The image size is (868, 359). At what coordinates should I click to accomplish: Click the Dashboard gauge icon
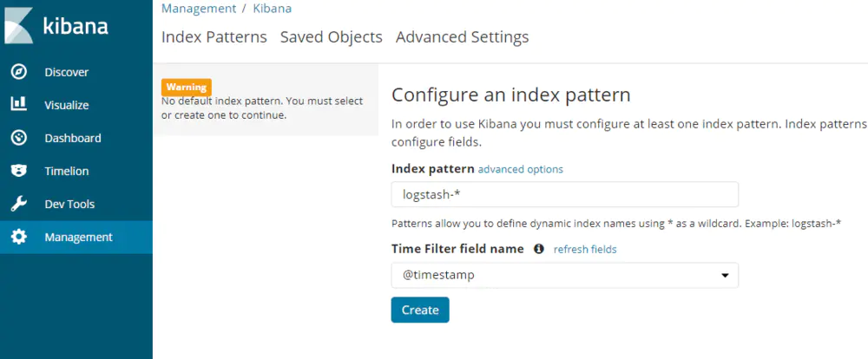[18, 138]
